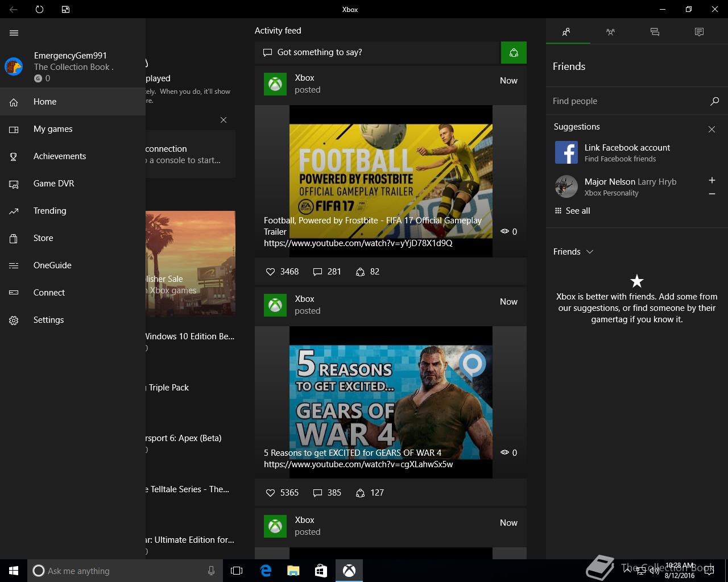This screenshot has height=582, width=728.
Task: Click the Cortana microphone icon
Action: pos(211,571)
